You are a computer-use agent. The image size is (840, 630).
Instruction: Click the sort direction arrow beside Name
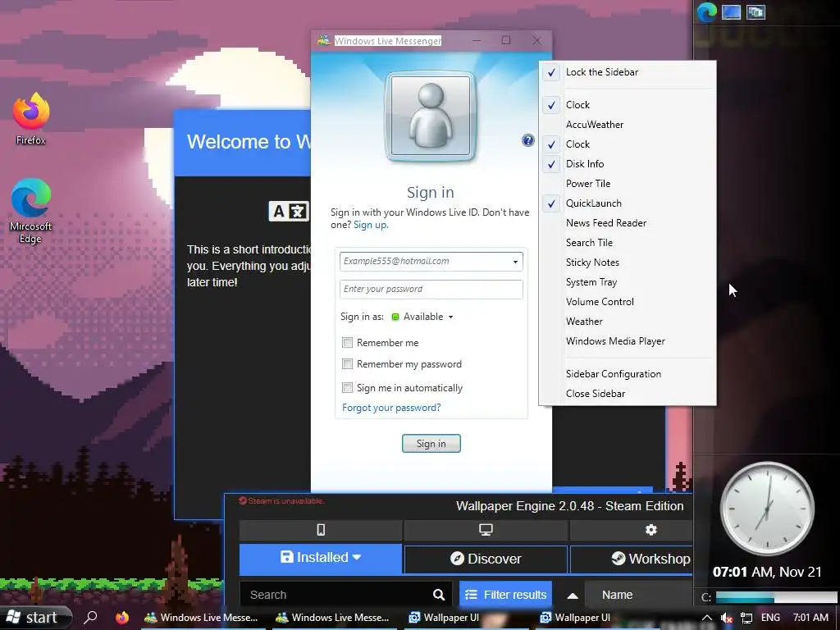coord(572,596)
